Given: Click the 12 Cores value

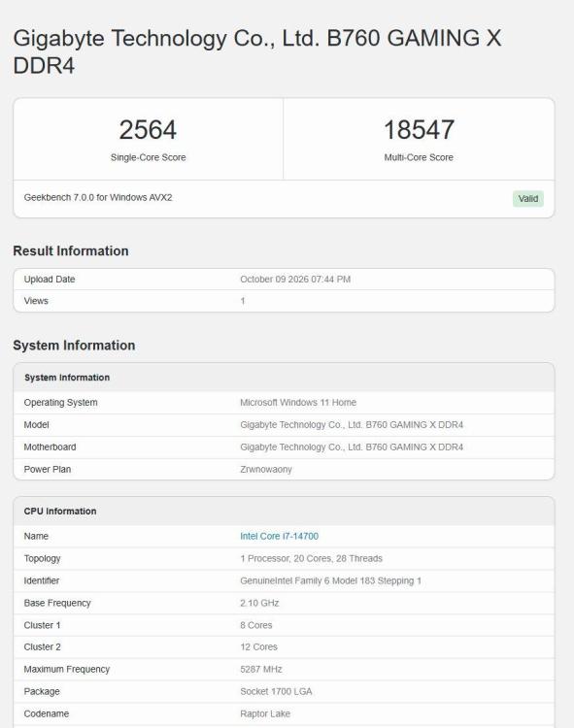Looking at the screenshot, I should click(258, 646).
